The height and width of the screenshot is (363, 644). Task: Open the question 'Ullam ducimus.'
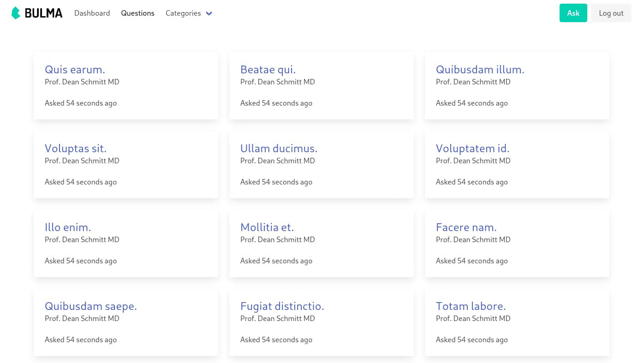point(279,148)
